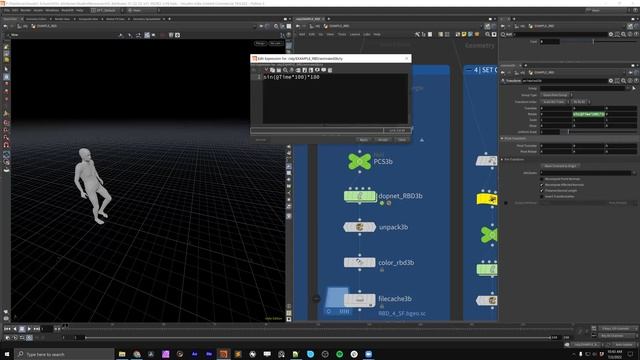Viewport: 640px width, 360px height.
Task: Select the PCS3b node in network
Action: point(360,162)
